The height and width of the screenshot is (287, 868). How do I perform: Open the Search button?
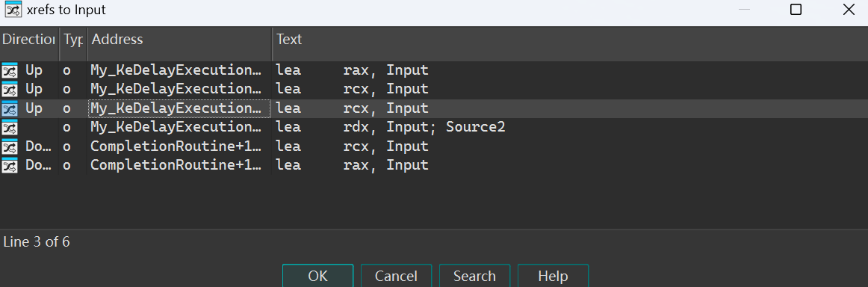pos(474,276)
